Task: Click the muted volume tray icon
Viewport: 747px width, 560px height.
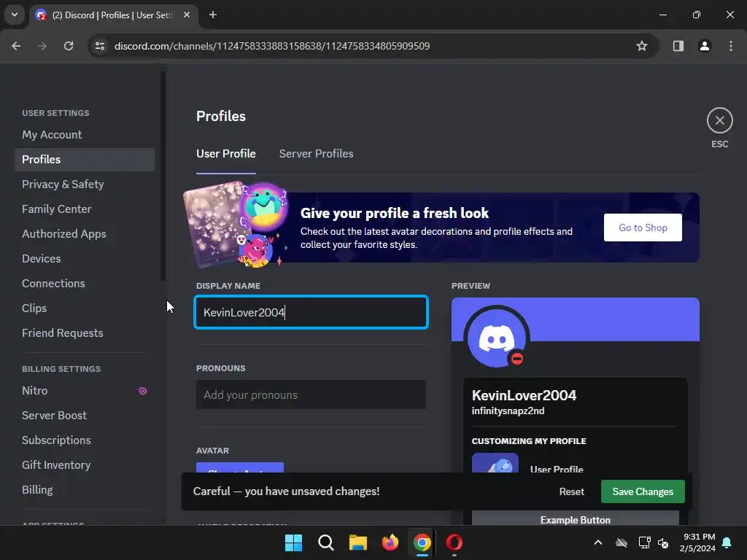Action: tap(663, 542)
